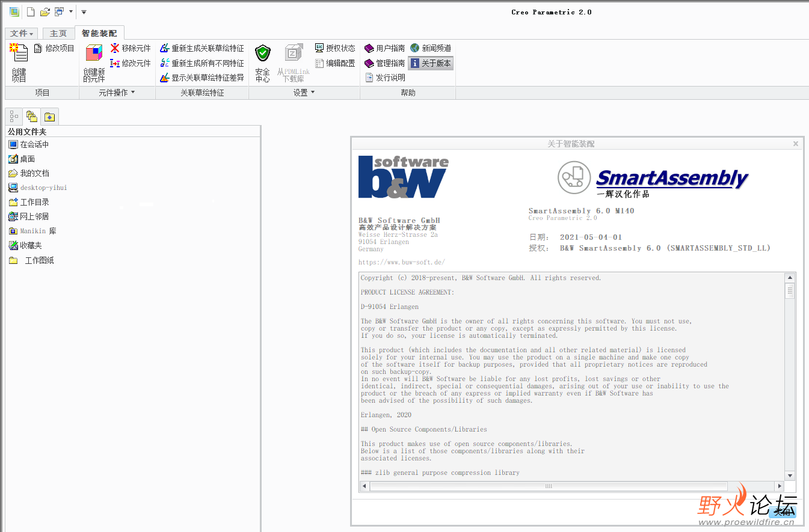The image size is (809, 532).
Task: Click the windows switch icon in quick access toolbar
Action: tap(59, 11)
